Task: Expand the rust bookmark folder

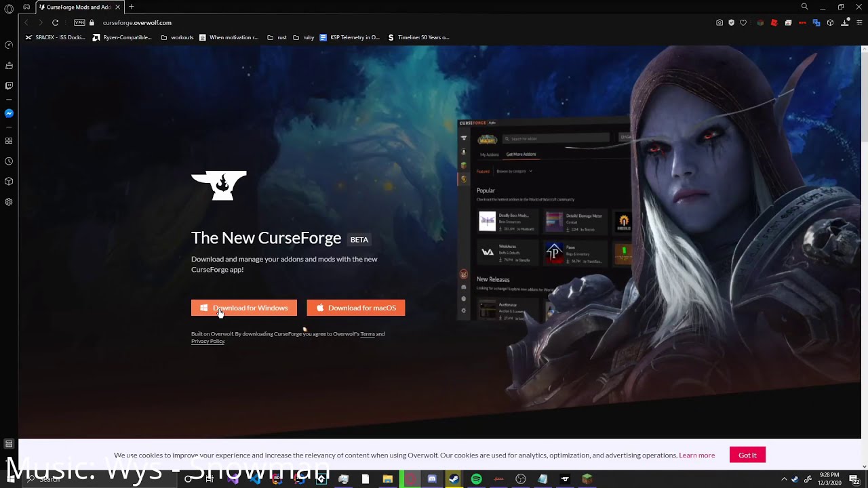Action: point(277,37)
